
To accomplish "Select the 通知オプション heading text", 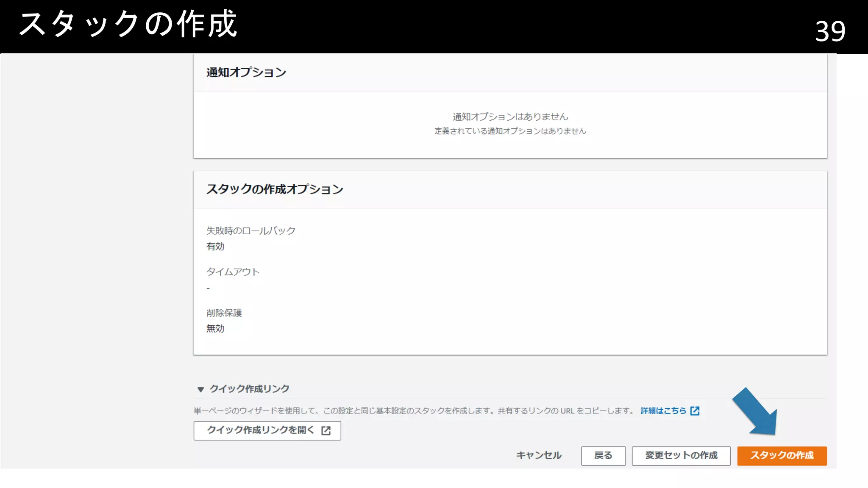I will [x=246, y=72].
